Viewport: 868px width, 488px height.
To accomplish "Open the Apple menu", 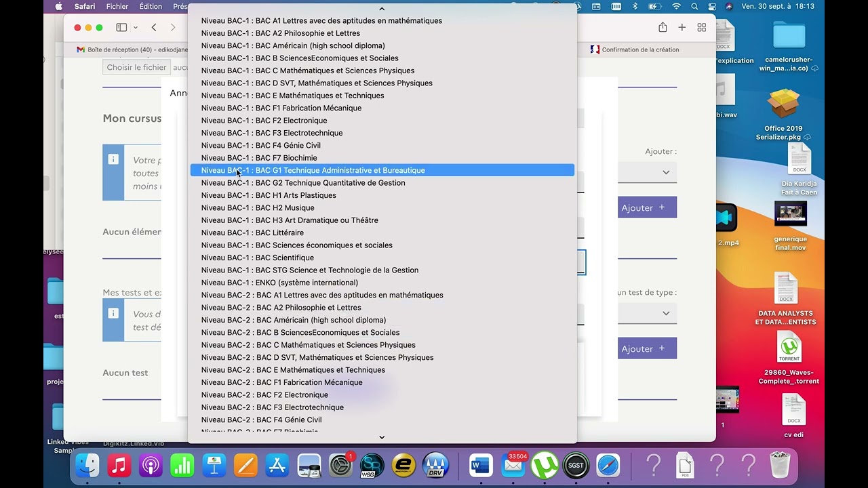I will pyautogui.click(x=58, y=6).
